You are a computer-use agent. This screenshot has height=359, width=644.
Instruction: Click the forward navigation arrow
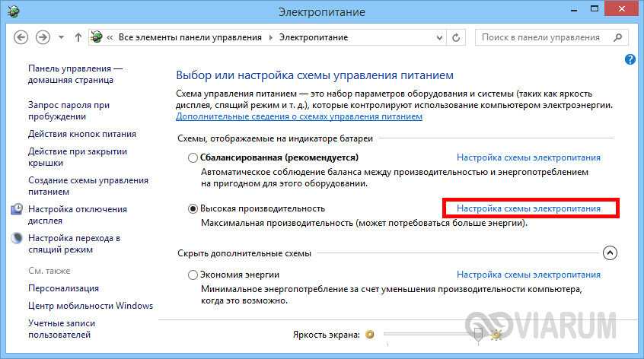tap(44, 37)
